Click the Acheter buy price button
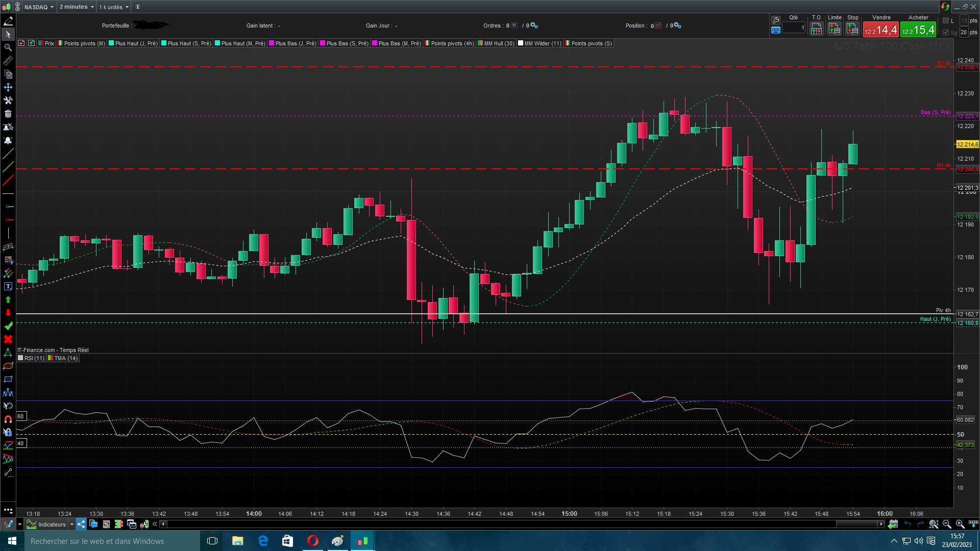The image size is (980, 551). click(x=918, y=30)
